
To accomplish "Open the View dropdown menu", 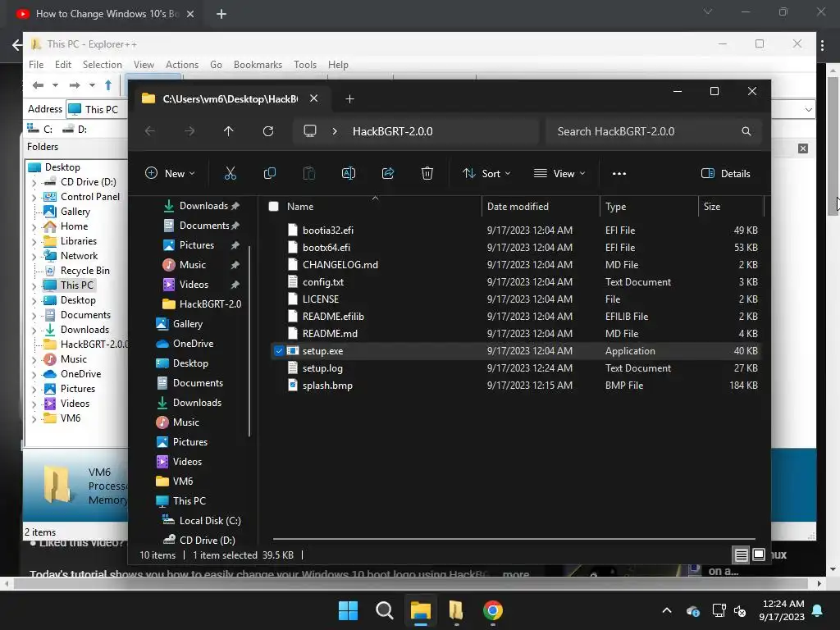I will pyautogui.click(x=559, y=173).
